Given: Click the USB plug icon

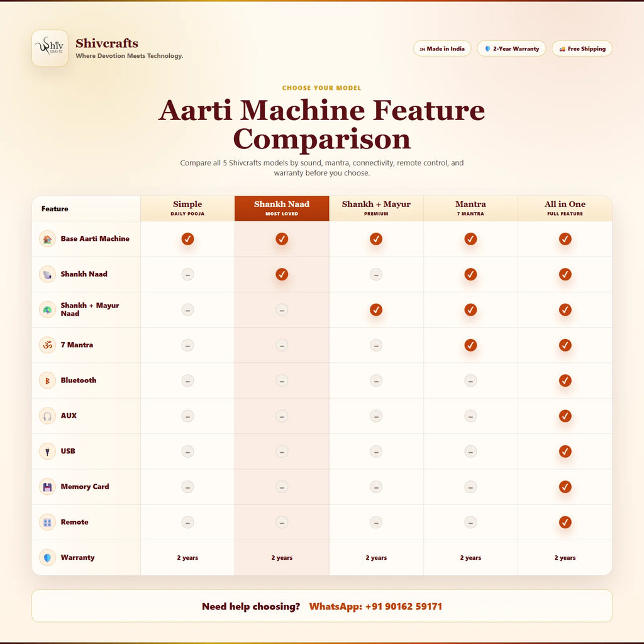Looking at the screenshot, I should 47,452.
